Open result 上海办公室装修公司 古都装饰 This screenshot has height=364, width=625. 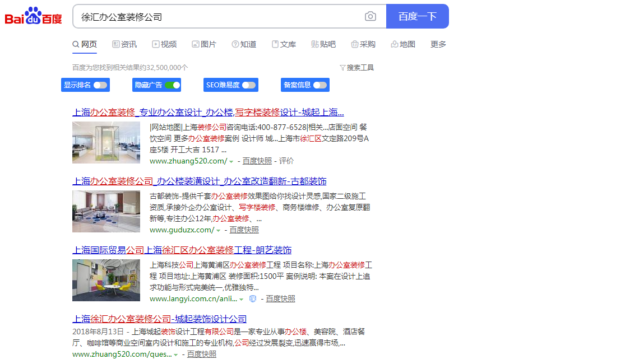[200, 181]
